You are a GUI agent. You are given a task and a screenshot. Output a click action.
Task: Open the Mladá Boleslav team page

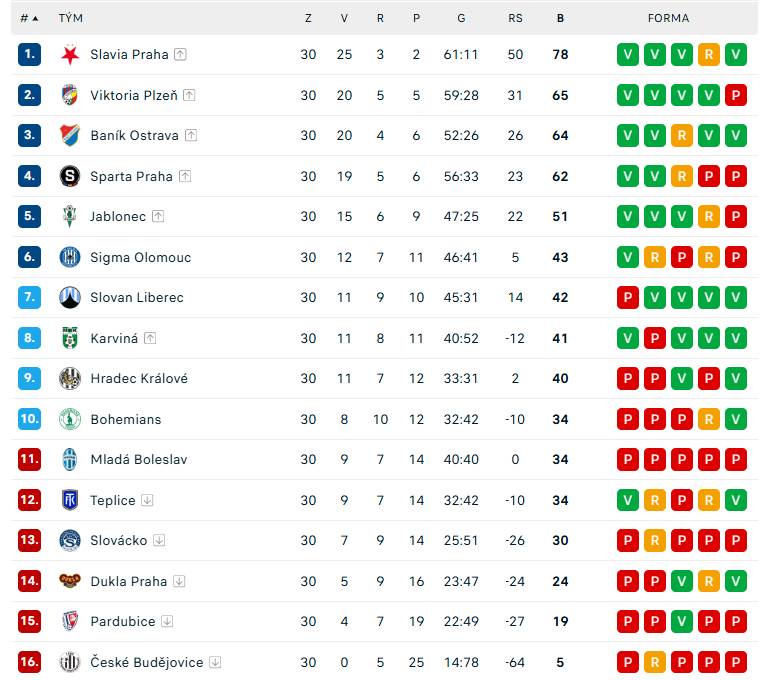tap(139, 459)
